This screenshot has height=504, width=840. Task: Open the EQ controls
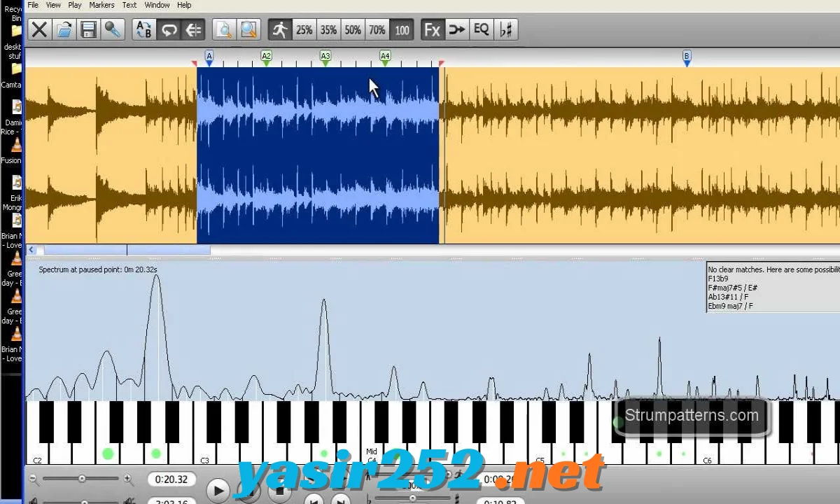pos(482,29)
